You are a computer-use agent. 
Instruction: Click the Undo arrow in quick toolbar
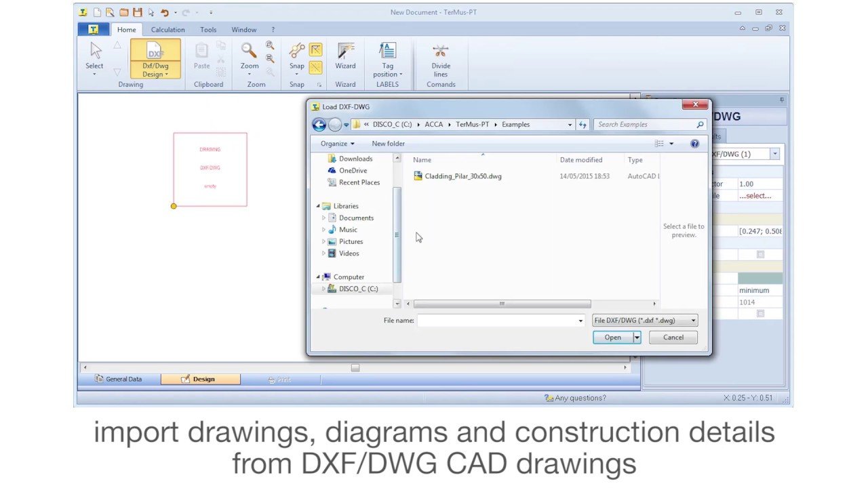[164, 12]
